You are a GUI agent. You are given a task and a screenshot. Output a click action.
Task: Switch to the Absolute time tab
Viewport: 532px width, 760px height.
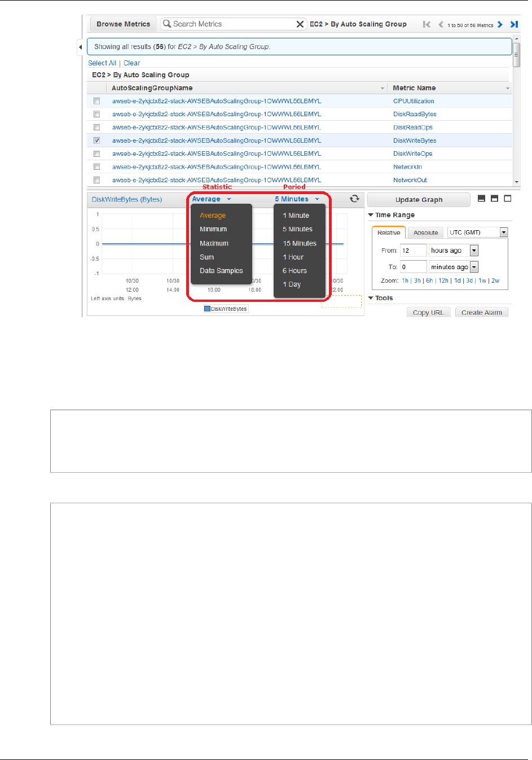point(426,232)
